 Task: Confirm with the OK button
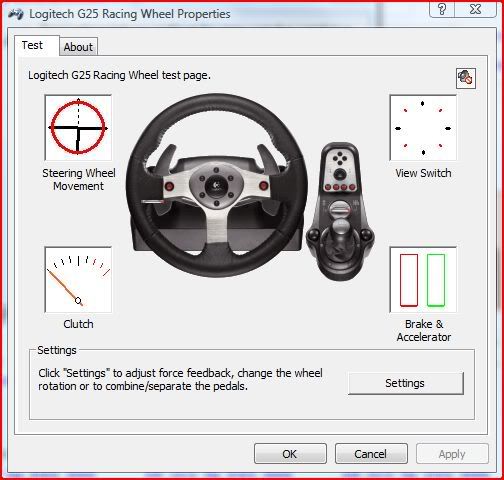[x=290, y=454]
